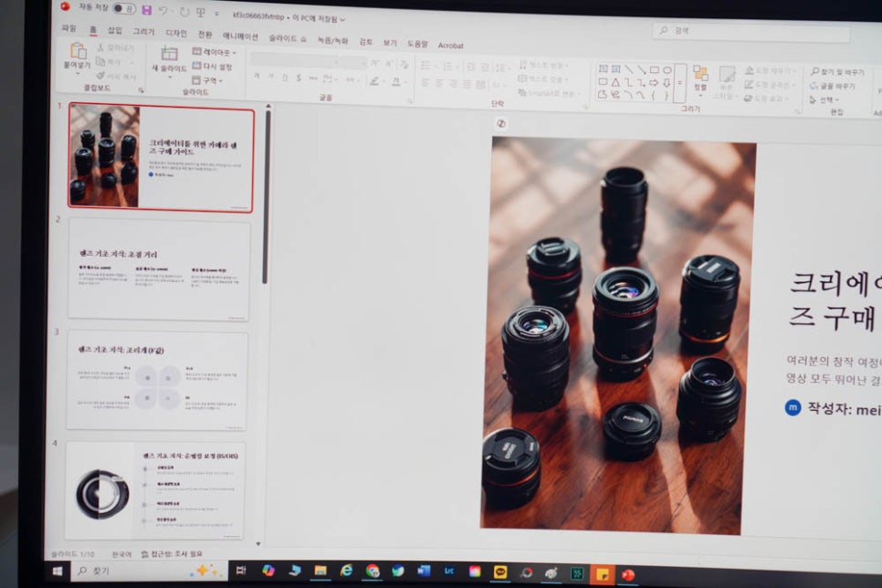882x588 pixels.
Task: Open the file name save location dropdown
Action: pyautogui.click(x=342, y=20)
